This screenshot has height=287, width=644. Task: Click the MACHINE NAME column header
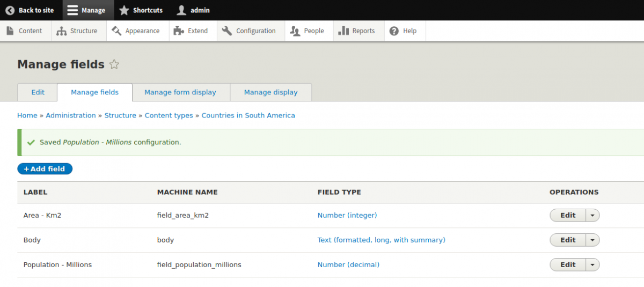tap(187, 192)
